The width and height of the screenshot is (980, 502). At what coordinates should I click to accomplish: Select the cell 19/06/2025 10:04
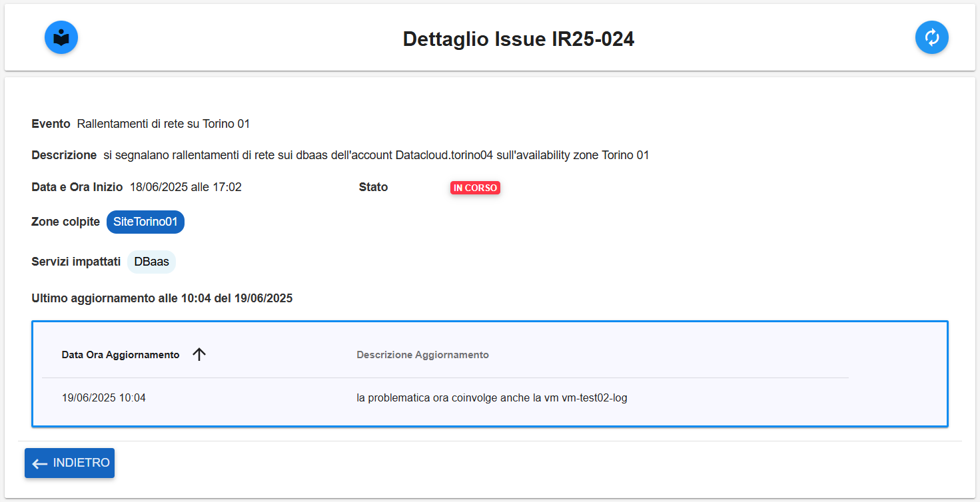point(104,398)
